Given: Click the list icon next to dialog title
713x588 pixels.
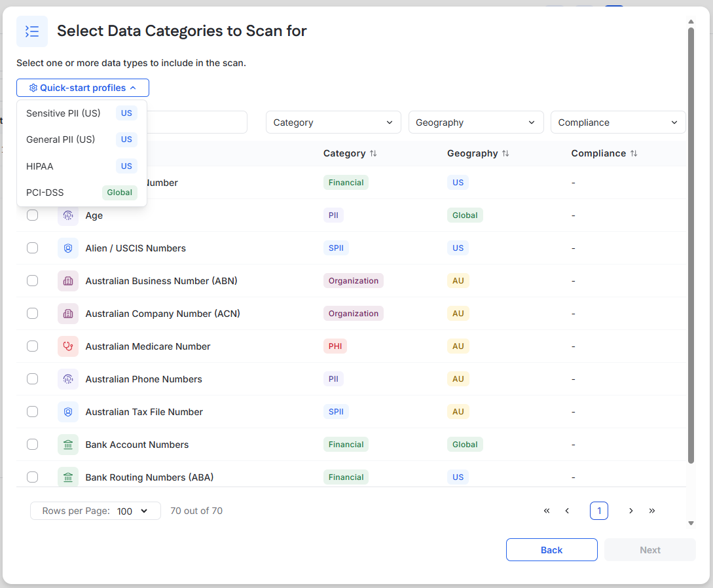Looking at the screenshot, I should (x=32, y=31).
